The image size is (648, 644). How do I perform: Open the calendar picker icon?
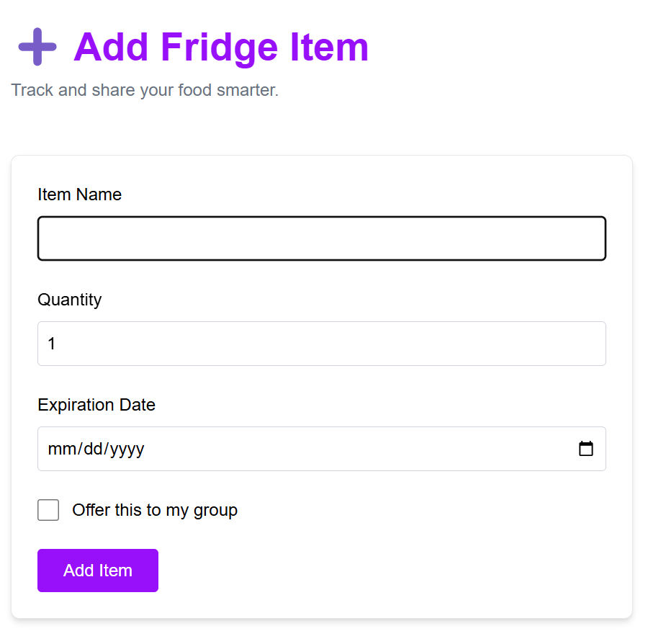coord(586,449)
